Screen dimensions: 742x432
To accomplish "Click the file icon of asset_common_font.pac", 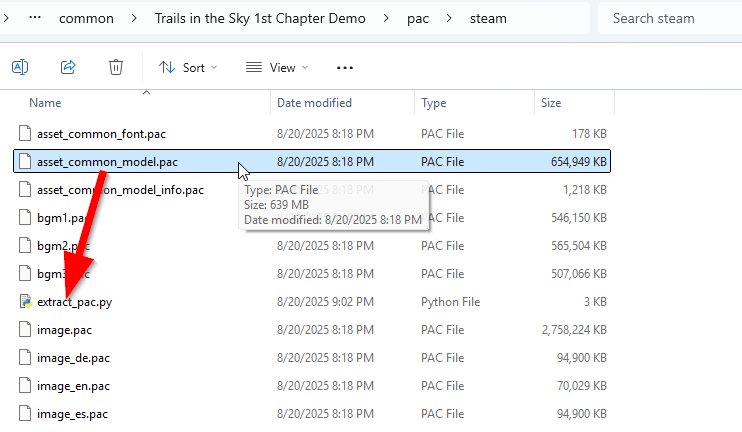I will pyautogui.click(x=25, y=133).
